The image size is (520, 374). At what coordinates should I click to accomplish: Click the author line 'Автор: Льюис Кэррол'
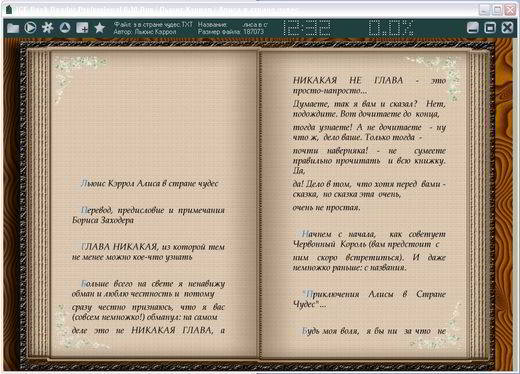click(x=145, y=32)
